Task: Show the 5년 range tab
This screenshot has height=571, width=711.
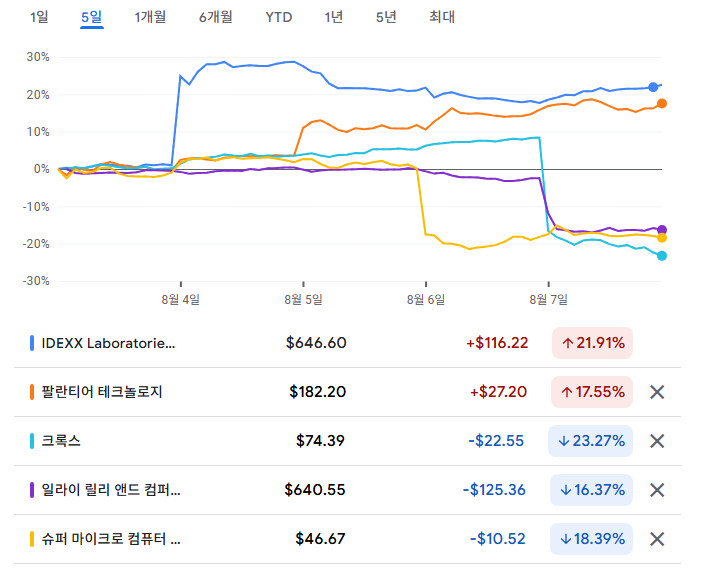Action: 386,17
